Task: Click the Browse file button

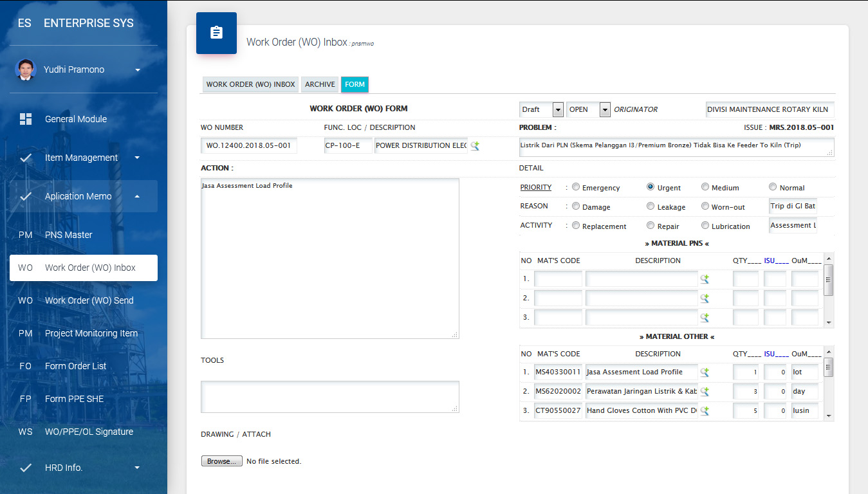Action: [222, 461]
